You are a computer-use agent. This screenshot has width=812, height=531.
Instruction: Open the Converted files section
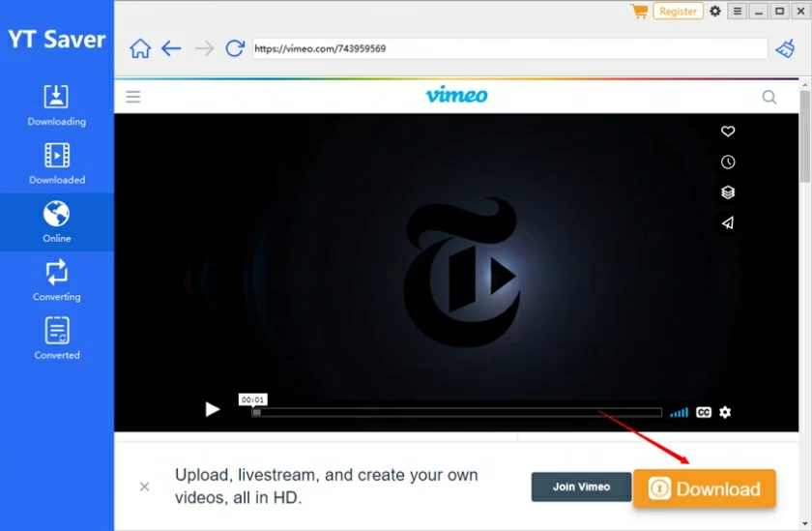click(x=56, y=339)
